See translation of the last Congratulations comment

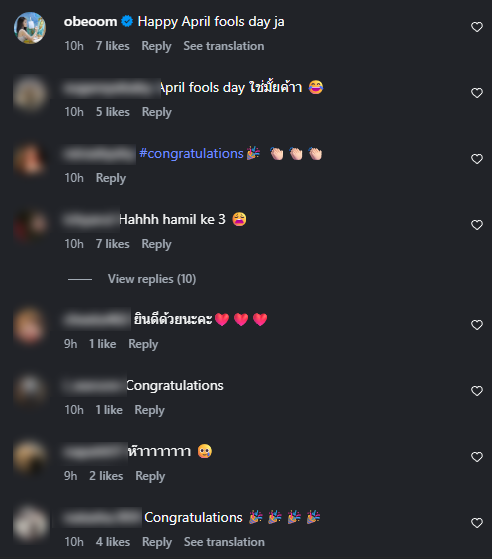(x=224, y=542)
